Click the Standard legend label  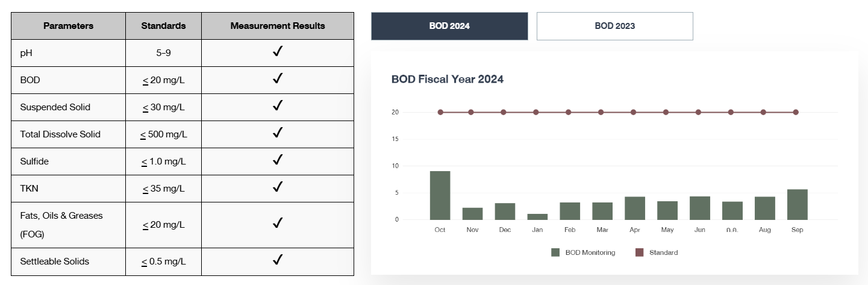[x=663, y=252]
